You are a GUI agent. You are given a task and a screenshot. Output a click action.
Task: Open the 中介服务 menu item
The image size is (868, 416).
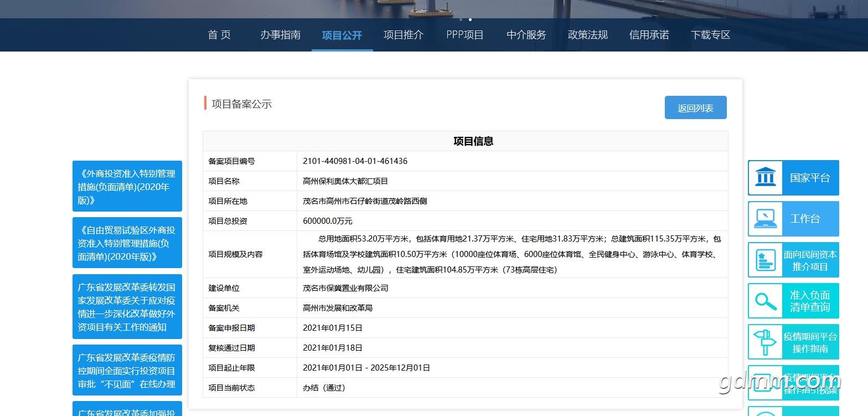click(526, 35)
